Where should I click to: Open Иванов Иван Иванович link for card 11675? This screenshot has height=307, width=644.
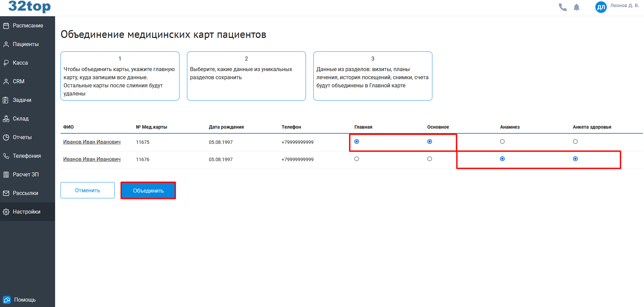(92, 142)
